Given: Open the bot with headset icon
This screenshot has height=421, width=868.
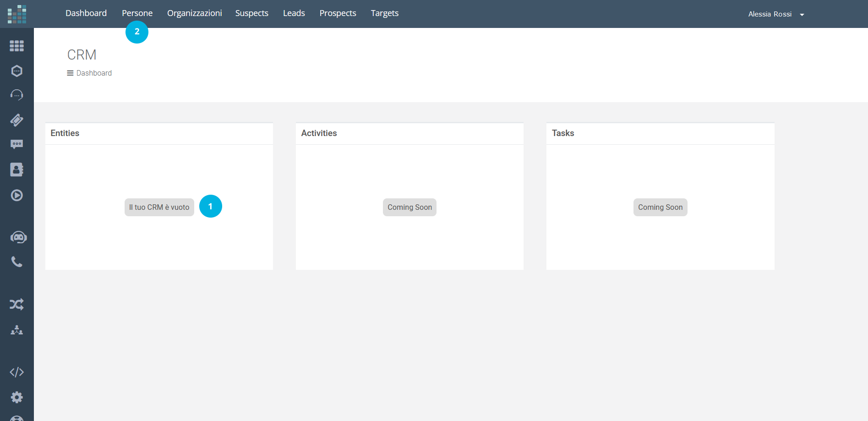Looking at the screenshot, I should pyautogui.click(x=18, y=237).
